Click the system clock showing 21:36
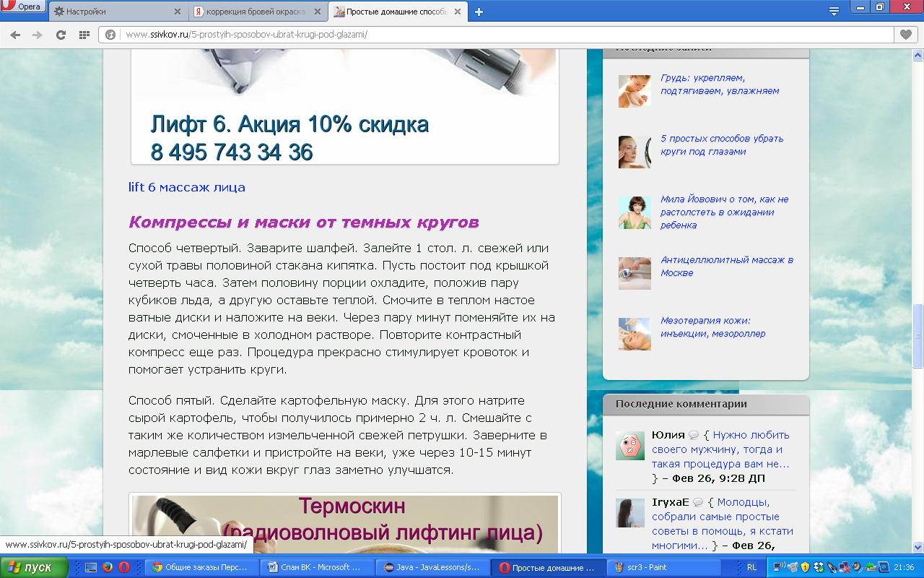 click(904, 568)
